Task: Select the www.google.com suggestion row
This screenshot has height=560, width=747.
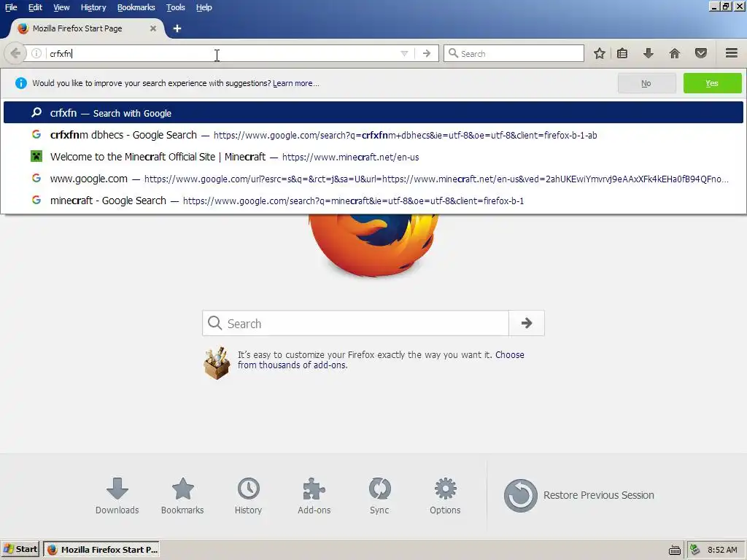Action: pos(373,179)
